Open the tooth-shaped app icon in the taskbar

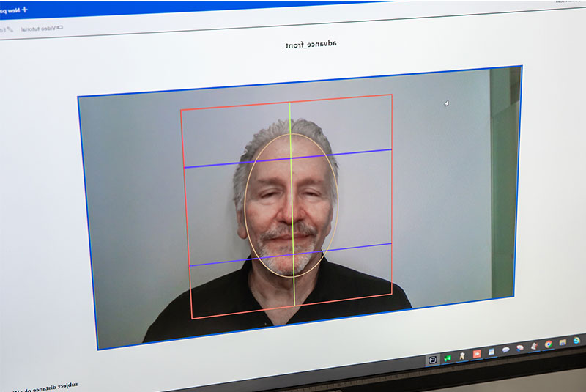coord(462,356)
